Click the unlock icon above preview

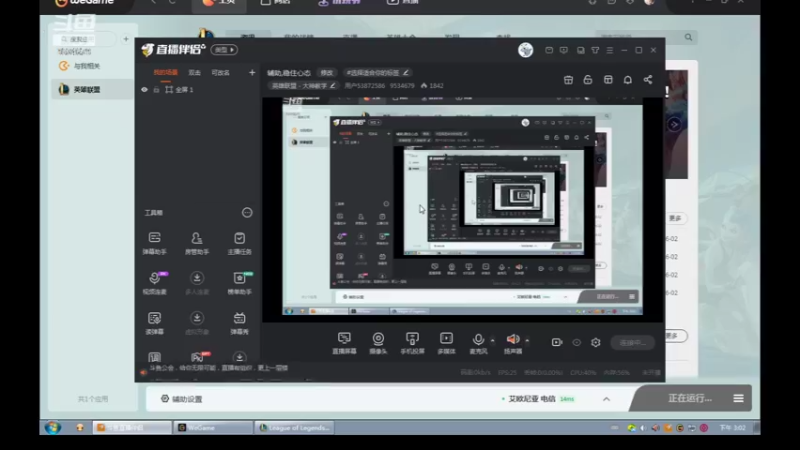click(588, 80)
